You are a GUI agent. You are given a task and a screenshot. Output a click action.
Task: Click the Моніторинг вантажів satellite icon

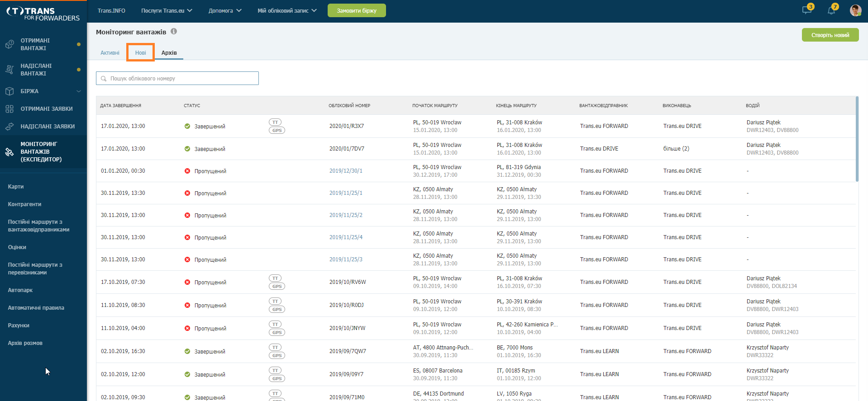10,152
